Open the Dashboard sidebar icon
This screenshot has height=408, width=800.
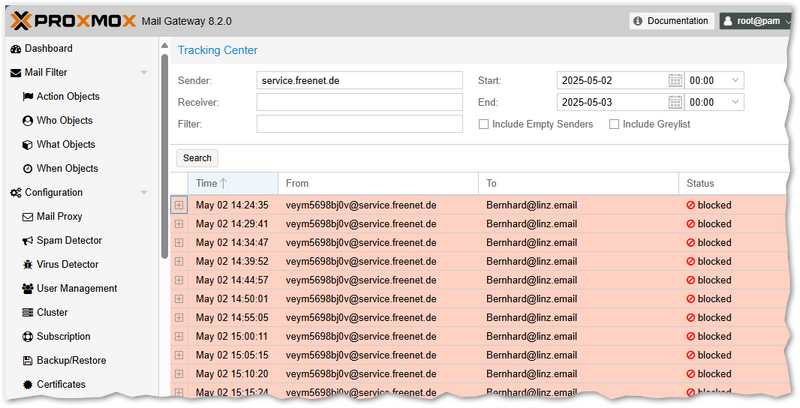[15, 49]
